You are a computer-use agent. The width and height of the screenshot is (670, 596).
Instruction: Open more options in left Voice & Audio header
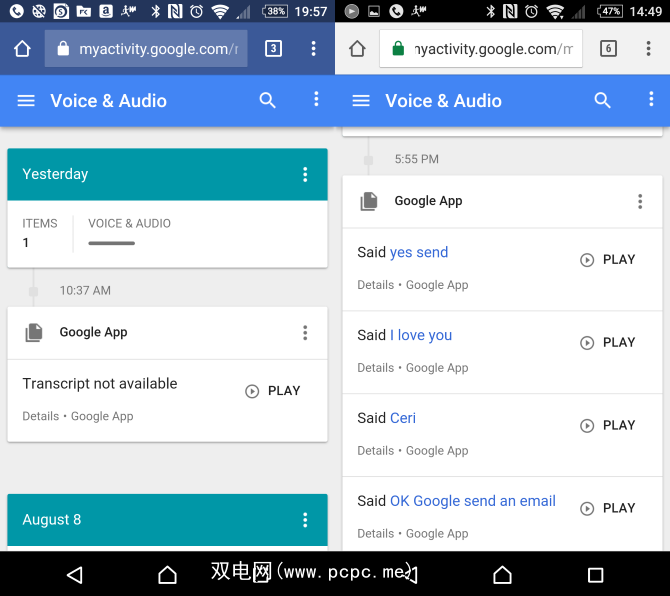click(x=316, y=99)
